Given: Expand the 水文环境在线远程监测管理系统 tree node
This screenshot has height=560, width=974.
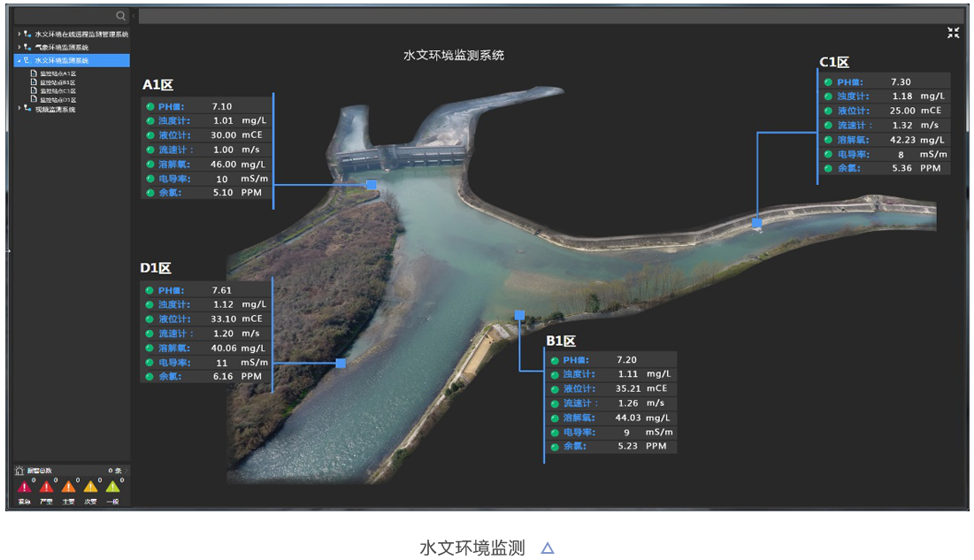Looking at the screenshot, I should click(19, 35).
